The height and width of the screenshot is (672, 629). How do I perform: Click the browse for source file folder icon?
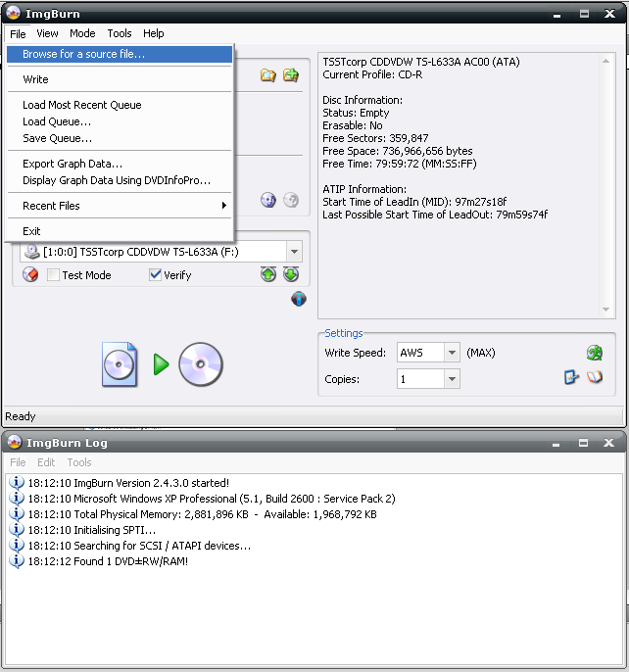coord(268,75)
